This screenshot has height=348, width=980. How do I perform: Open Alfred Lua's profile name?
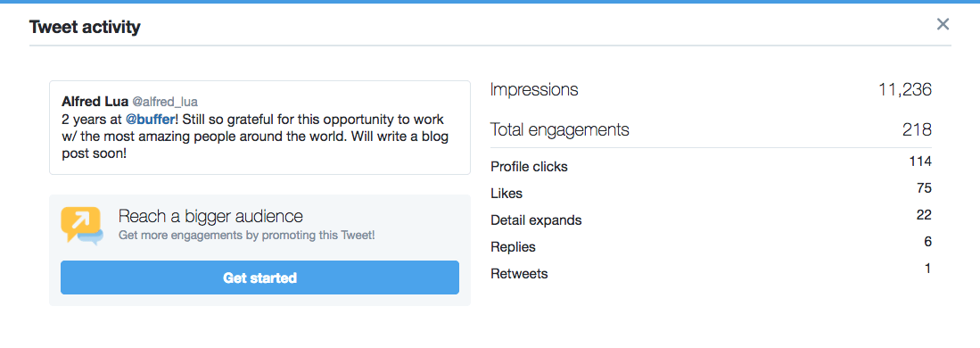point(95,102)
